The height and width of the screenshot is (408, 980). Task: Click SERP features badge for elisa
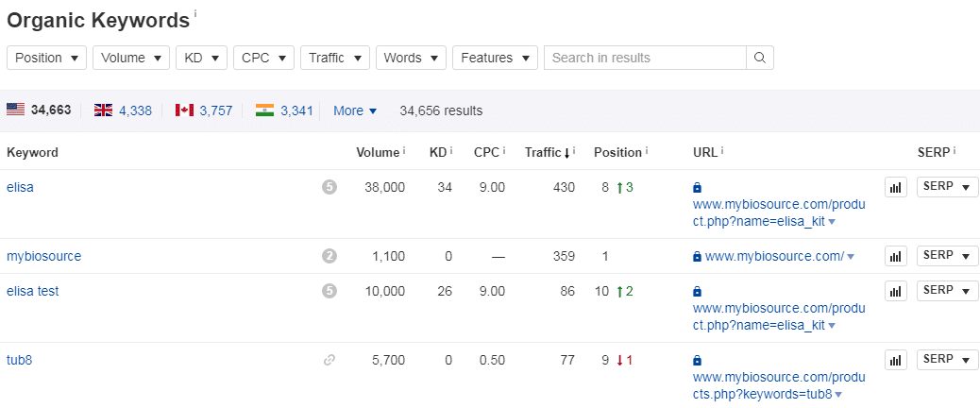tap(329, 188)
